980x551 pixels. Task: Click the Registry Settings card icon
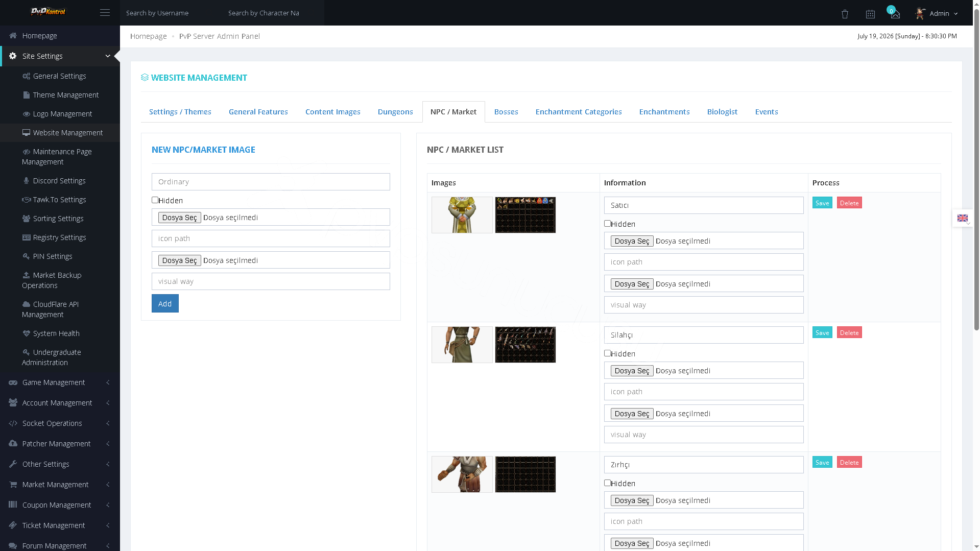26,237
